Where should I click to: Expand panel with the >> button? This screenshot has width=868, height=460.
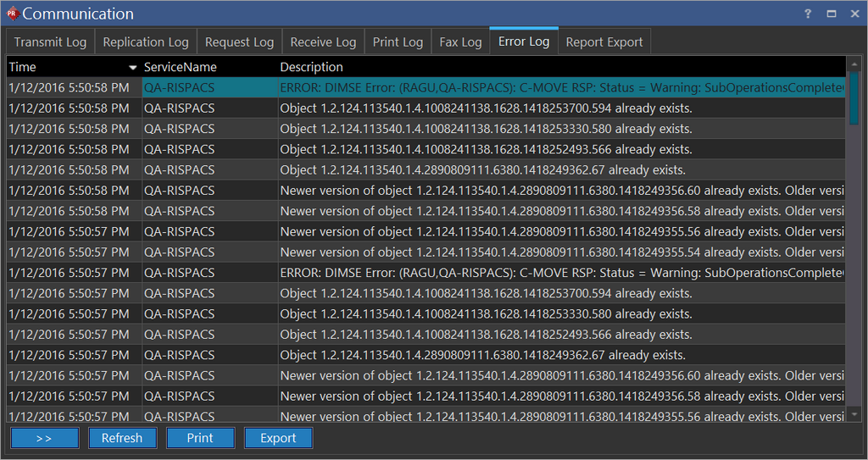(44, 438)
